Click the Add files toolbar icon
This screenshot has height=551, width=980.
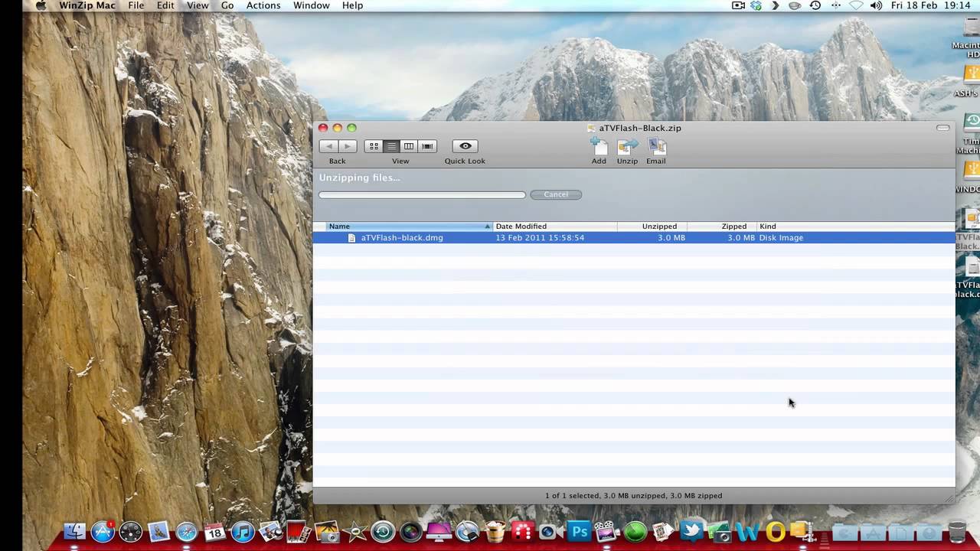point(599,146)
